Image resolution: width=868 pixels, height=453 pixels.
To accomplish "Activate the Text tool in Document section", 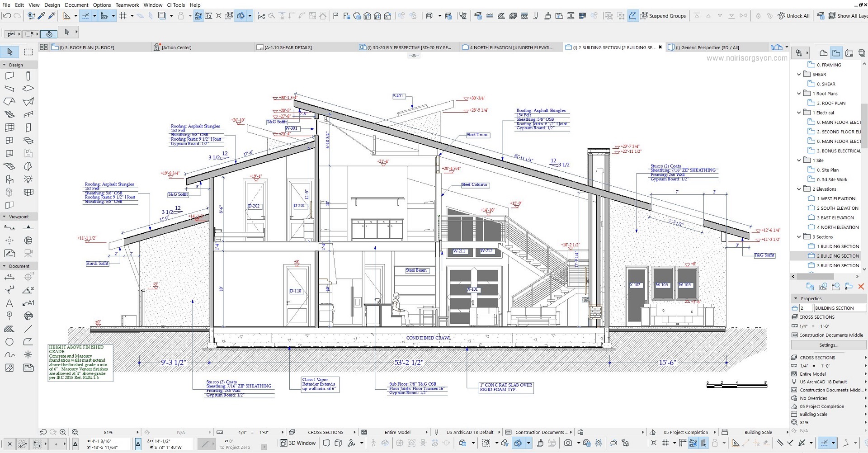I will pos(9,303).
